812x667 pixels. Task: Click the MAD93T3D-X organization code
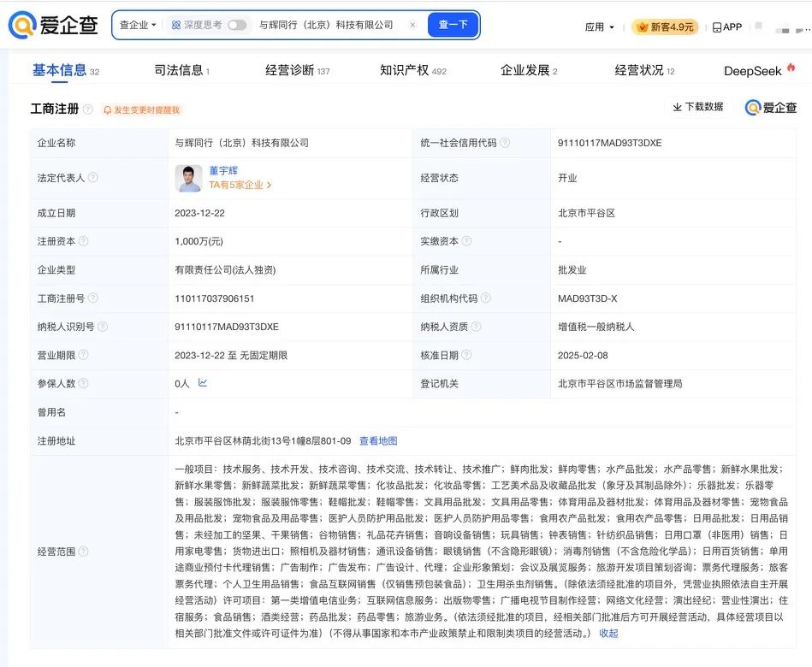click(587, 298)
